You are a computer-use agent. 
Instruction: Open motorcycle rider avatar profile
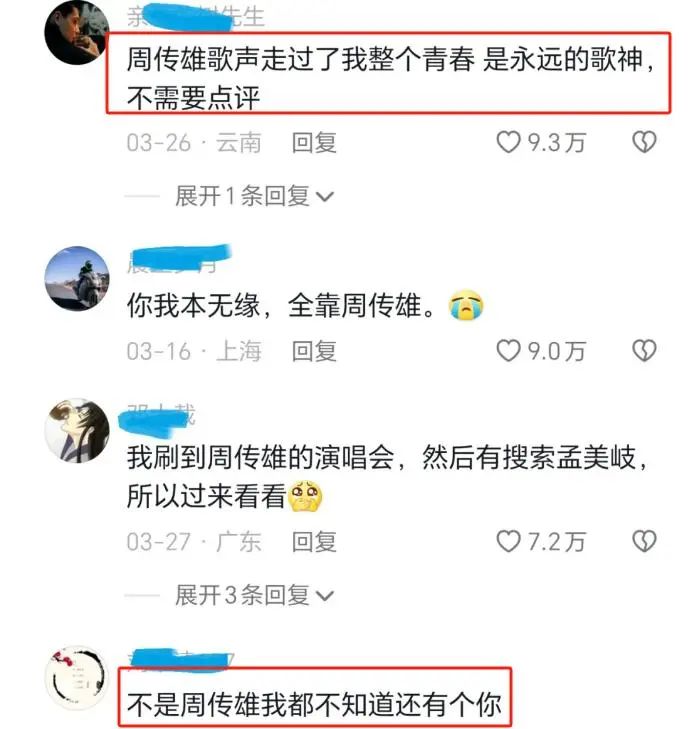point(77,278)
